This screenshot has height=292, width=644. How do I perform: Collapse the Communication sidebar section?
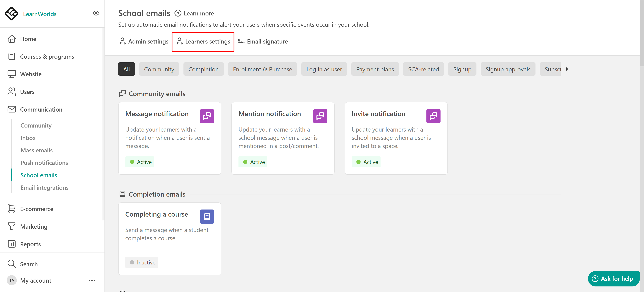tap(41, 109)
